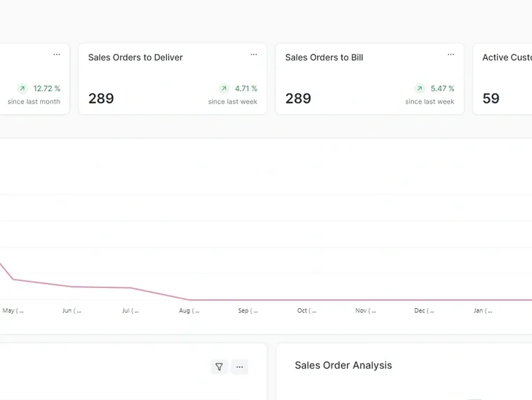
Task: Click the line chart point above Aug
Action: [x=189, y=300]
